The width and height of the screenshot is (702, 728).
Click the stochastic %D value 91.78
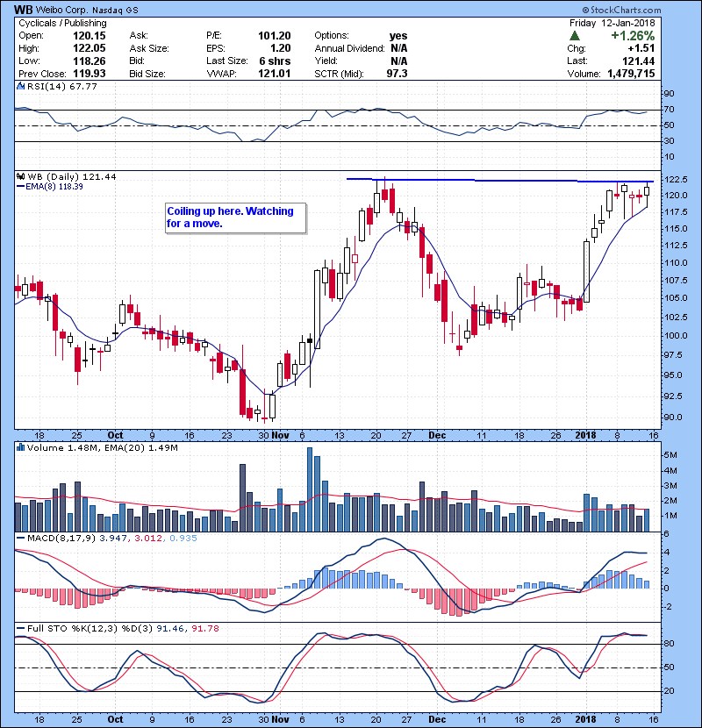pyautogui.click(x=205, y=629)
